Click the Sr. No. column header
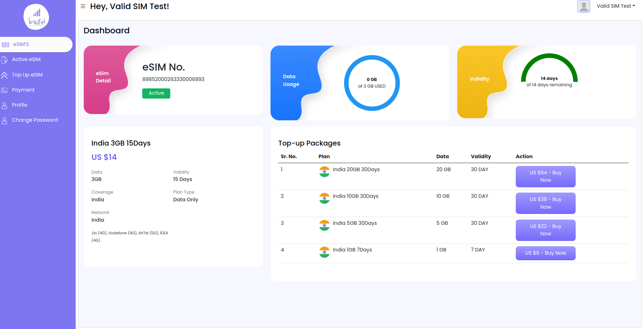This screenshot has width=644, height=329. pos(289,156)
